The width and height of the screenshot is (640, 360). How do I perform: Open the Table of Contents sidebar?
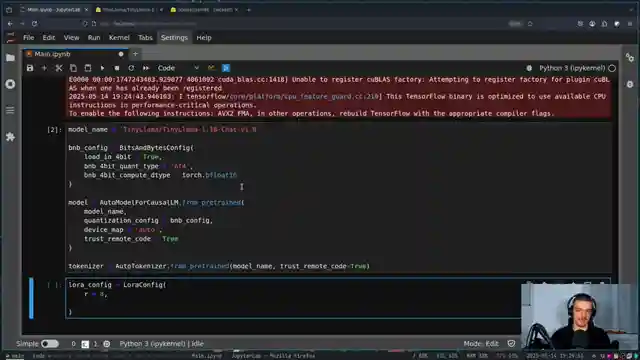point(10,110)
